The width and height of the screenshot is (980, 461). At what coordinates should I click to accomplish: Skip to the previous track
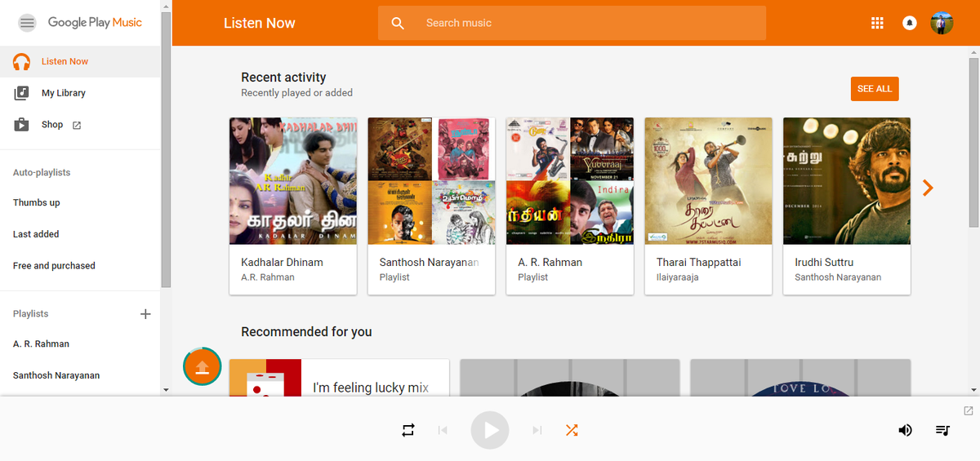(x=443, y=430)
